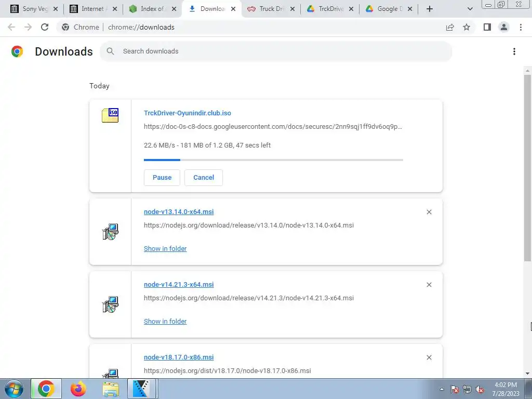The width and height of the screenshot is (532, 399).
Task: Click the Search downloads field
Action: click(x=276, y=51)
